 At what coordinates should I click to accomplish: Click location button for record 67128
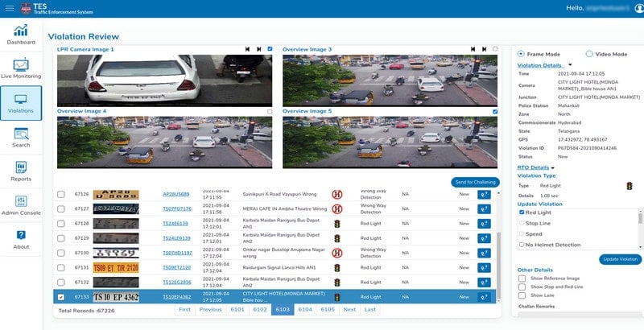(x=484, y=224)
